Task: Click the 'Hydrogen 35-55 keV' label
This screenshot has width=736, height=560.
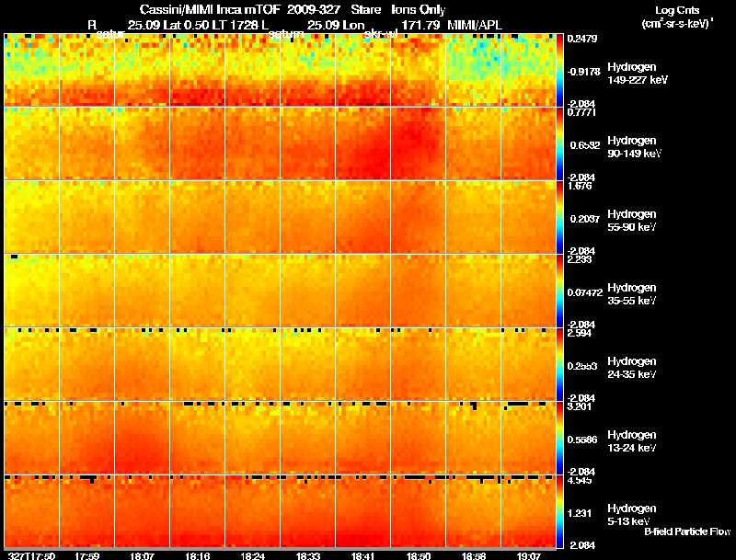Action: (x=632, y=294)
